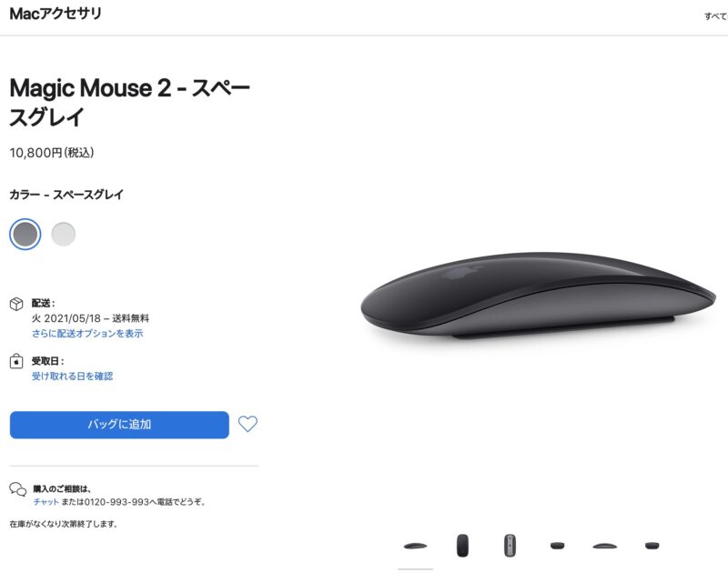Select bottom-view mouse thumbnail with port
Image resolution: width=728 pixels, height=583 pixels.
click(x=510, y=546)
